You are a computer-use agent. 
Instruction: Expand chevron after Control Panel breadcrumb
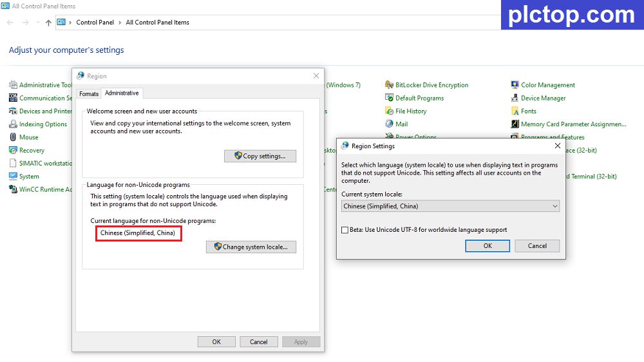[120, 23]
